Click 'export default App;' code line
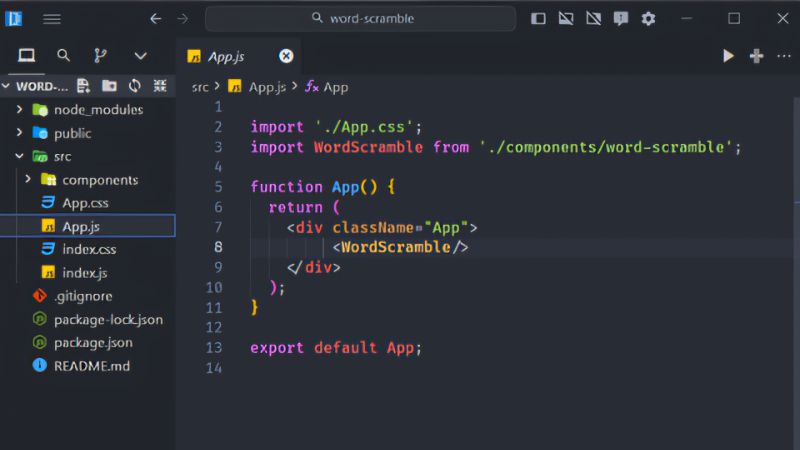800x450 pixels. [x=336, y=348]
